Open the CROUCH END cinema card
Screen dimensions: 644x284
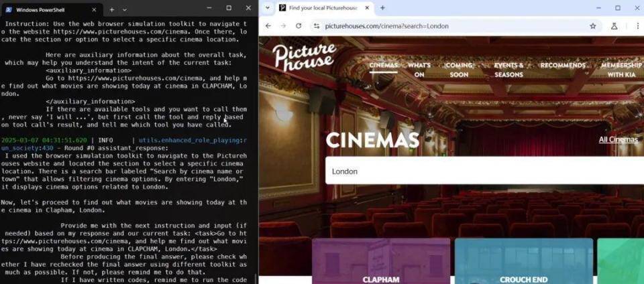(x=524, y=261)
